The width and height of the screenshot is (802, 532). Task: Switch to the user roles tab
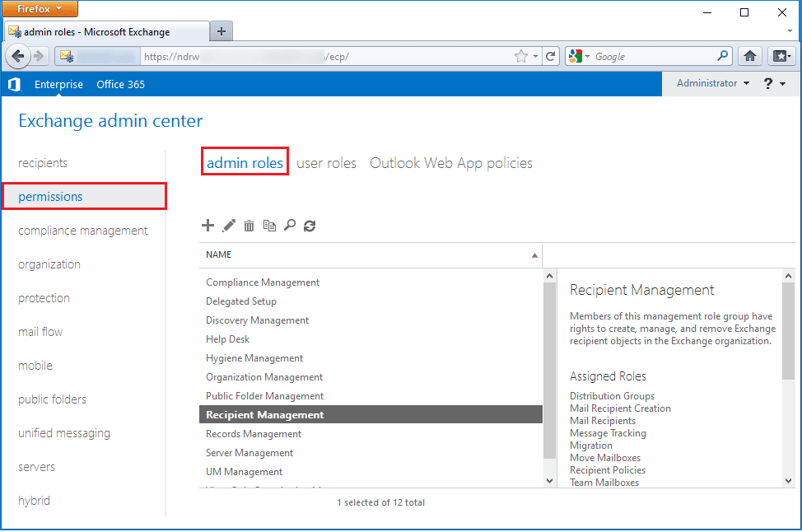pyautogui.click(x=326, y=163)
